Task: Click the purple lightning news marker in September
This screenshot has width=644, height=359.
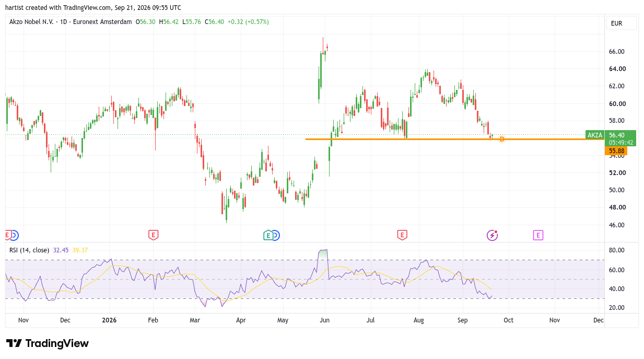Action: click(492, 235)
